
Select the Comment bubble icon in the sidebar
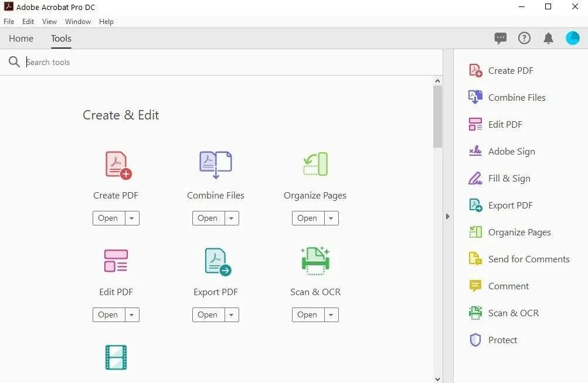[x=475, y=286]
